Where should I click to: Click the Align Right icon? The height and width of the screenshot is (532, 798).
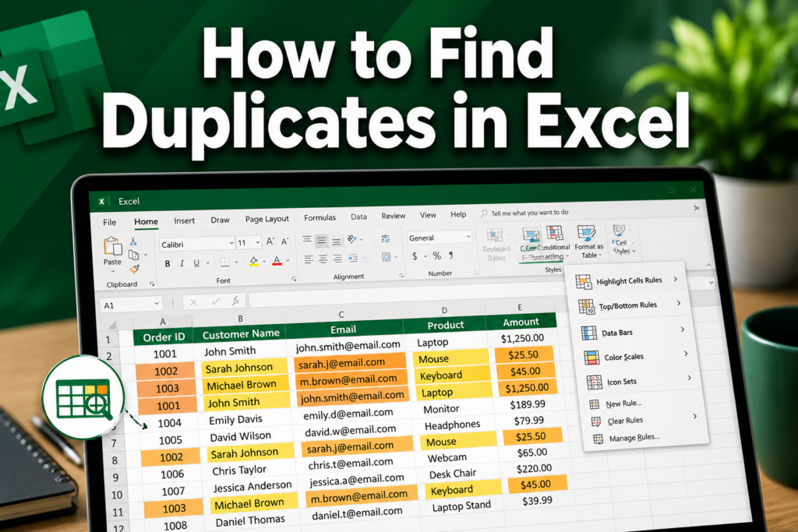tap(337, 259)
